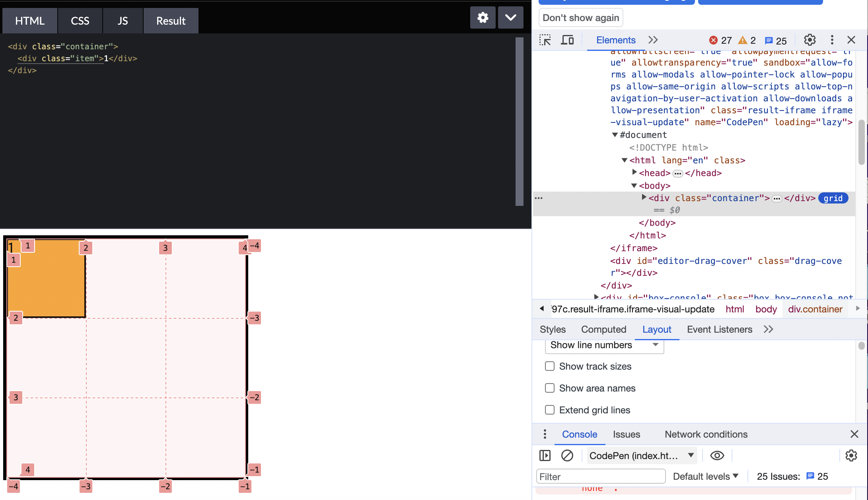Enable Show area names checkbox
The height and width of the screenshot is (500, 868).
(550, 388)
